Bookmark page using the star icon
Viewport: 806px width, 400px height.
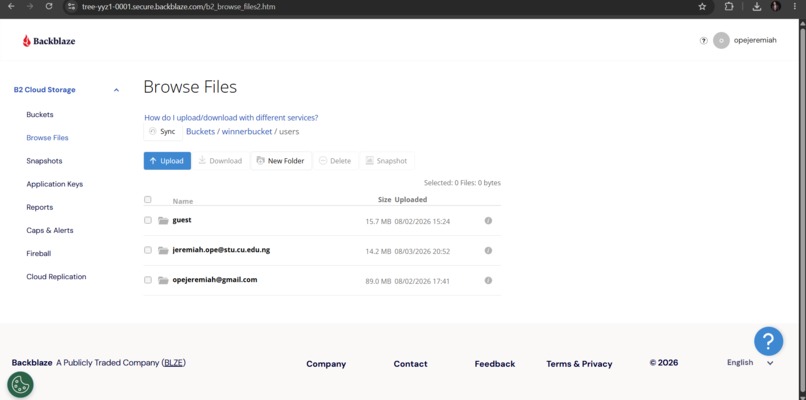coord(702,7)
